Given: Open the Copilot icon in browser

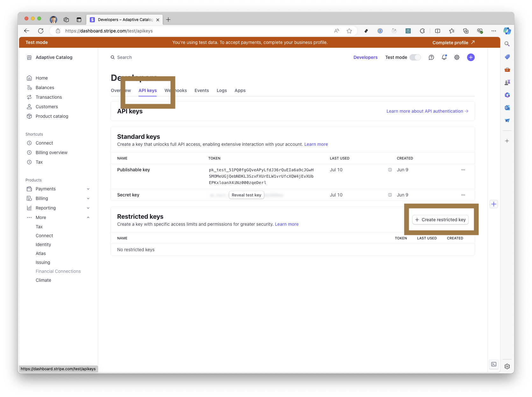Looking at the screenshot, I should point(507,31).
